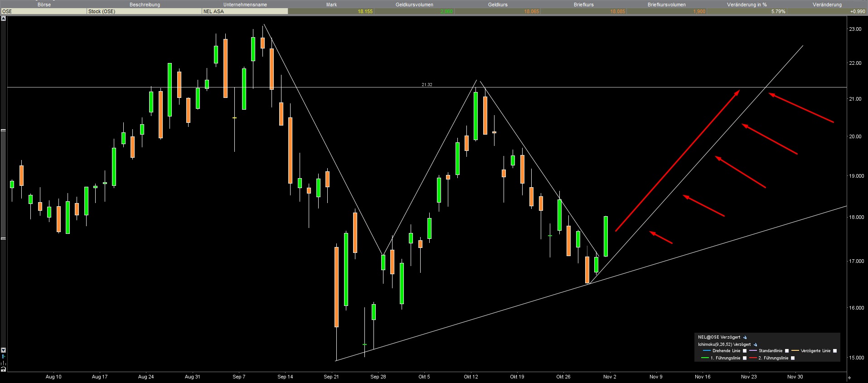Toggle the padlock icon at chart corner
The height and width of the screenshot is (383, 868).
[x=4, y=369]
